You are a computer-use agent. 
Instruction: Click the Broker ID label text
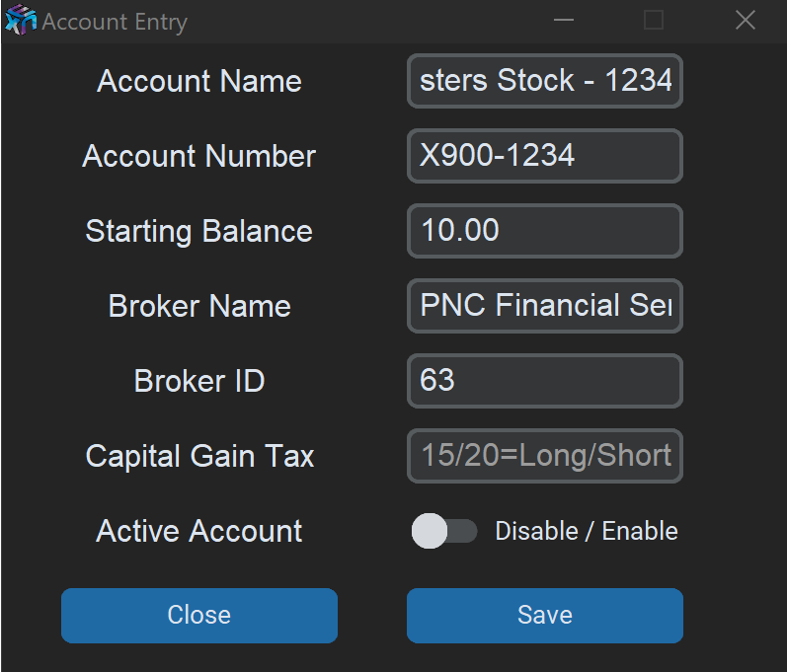pyautogui.click(x=199, y=381)
